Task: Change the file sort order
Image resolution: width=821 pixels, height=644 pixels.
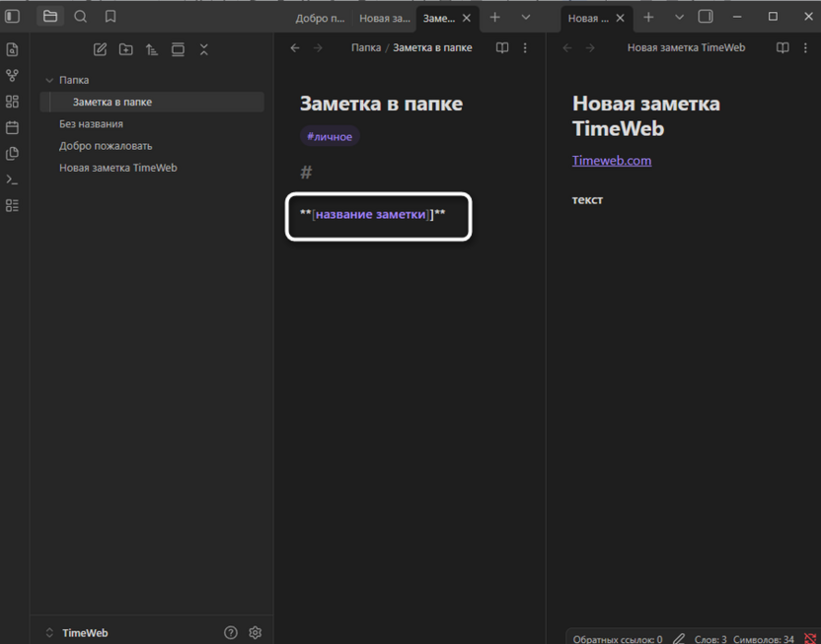Action: [152, 49]
